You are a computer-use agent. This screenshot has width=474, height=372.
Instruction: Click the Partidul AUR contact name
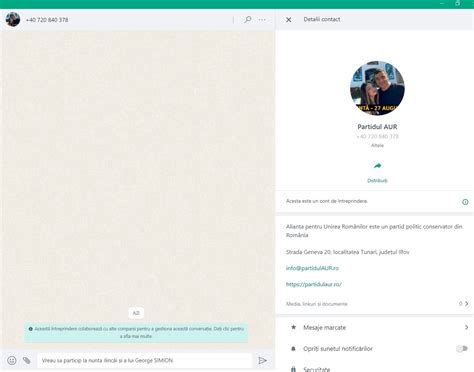point(377,127)
